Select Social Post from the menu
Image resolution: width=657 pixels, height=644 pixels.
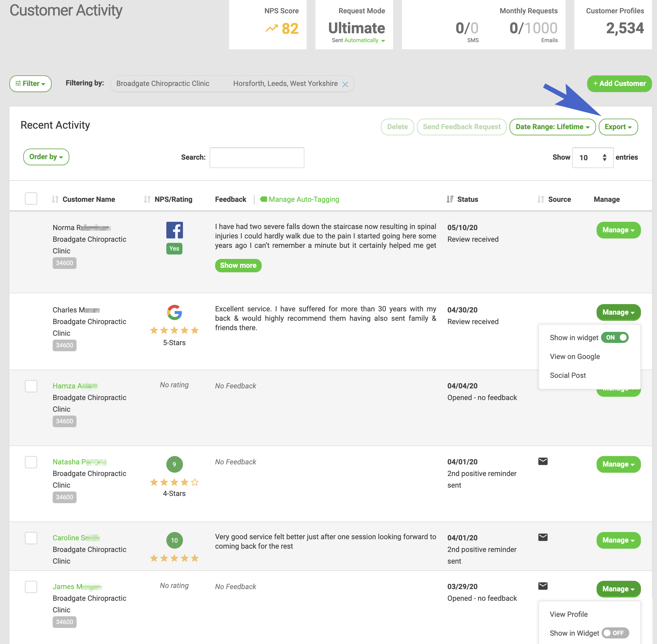click(x=568, y=375)
